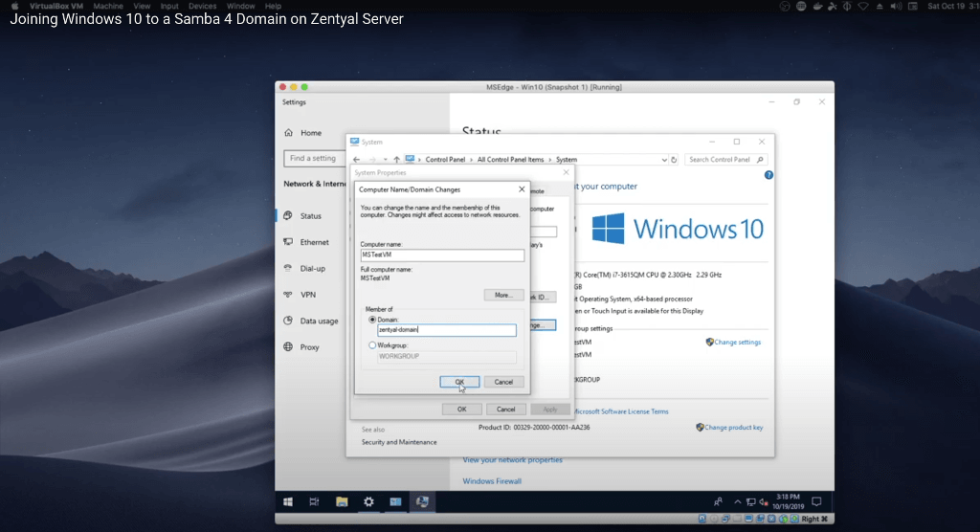Open the Machine menu
Screen dimensions: 980x532
pyautogui.click(x=108, y=6)
